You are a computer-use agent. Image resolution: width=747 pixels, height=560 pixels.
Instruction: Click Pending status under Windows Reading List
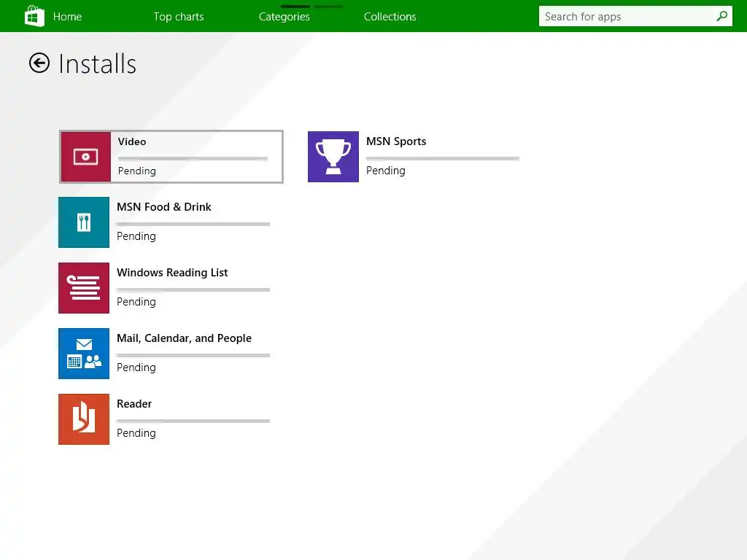136,302
